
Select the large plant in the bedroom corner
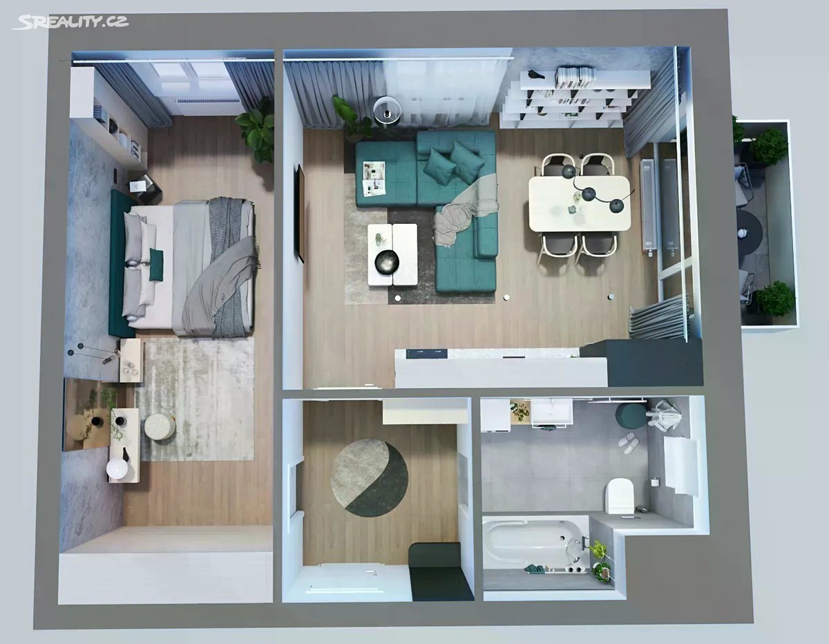pyautogui.click(x=257, y=130)
